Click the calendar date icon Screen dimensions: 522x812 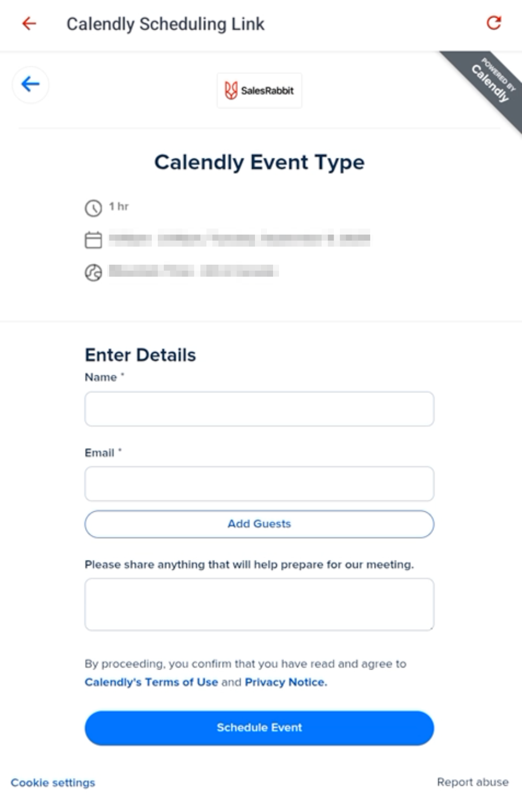pos(93,240)
